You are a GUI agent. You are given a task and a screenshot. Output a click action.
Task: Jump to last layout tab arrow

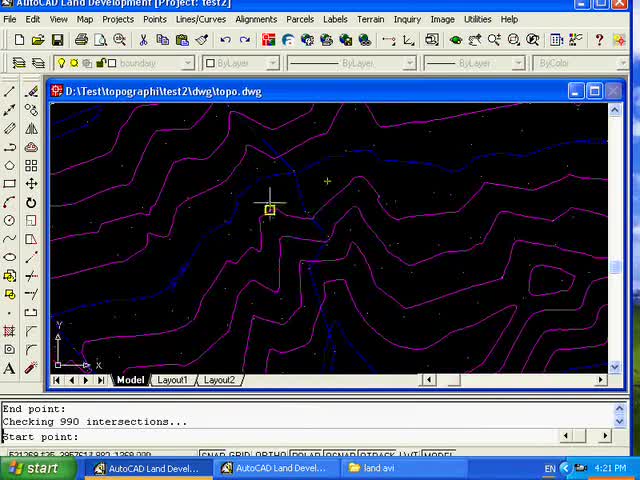[101, 380]
